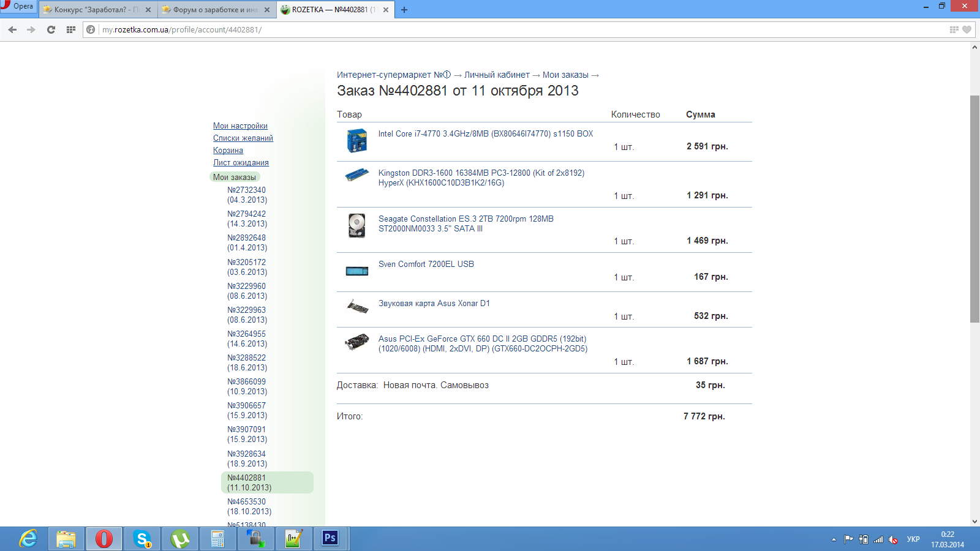
Task: Add page to Stash with heart icon
Action: pos(967,29)
